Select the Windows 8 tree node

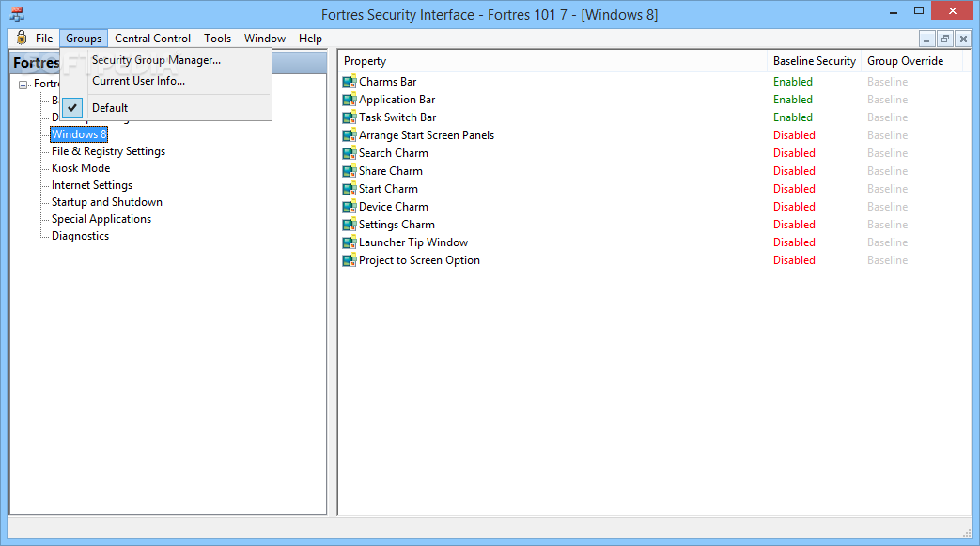pyautogui.click(x=79, y=133)
